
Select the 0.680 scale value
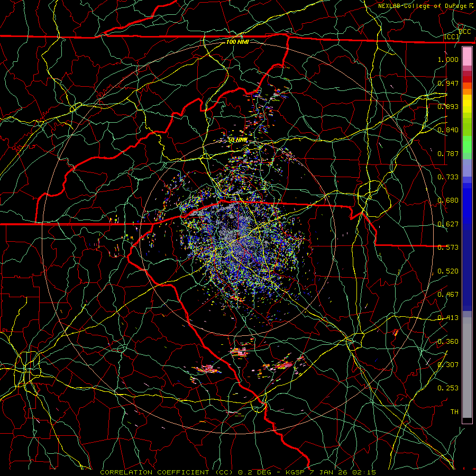tap(448, 200)
